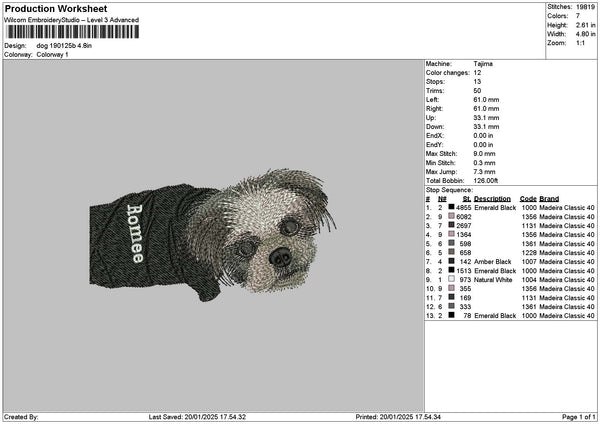Image resolution: width=600 pixels, height=424 pixels.
Task: Click the barcode under the Wilcom title
Action: coord(72,32)
